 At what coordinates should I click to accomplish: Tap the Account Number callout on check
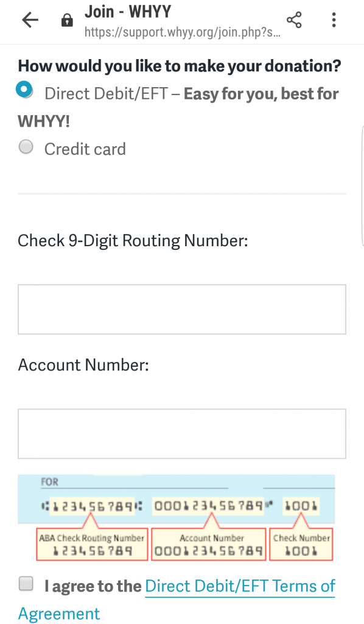[209, 544]
